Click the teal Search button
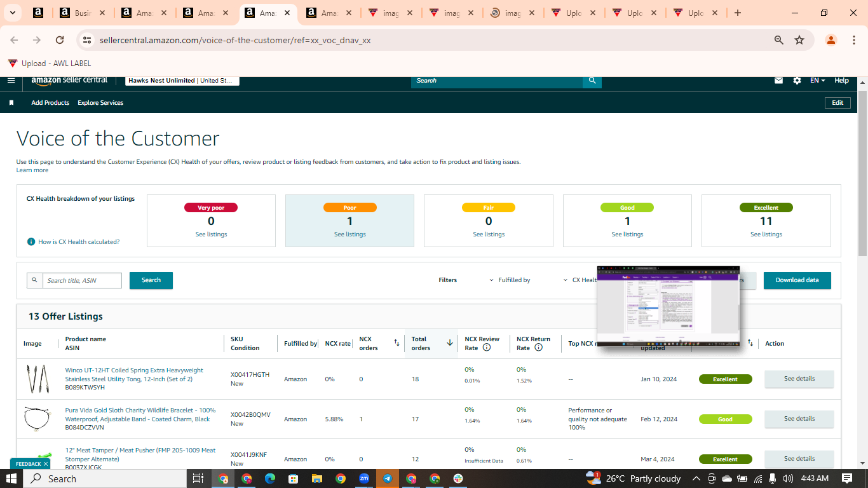 point(151,280)
